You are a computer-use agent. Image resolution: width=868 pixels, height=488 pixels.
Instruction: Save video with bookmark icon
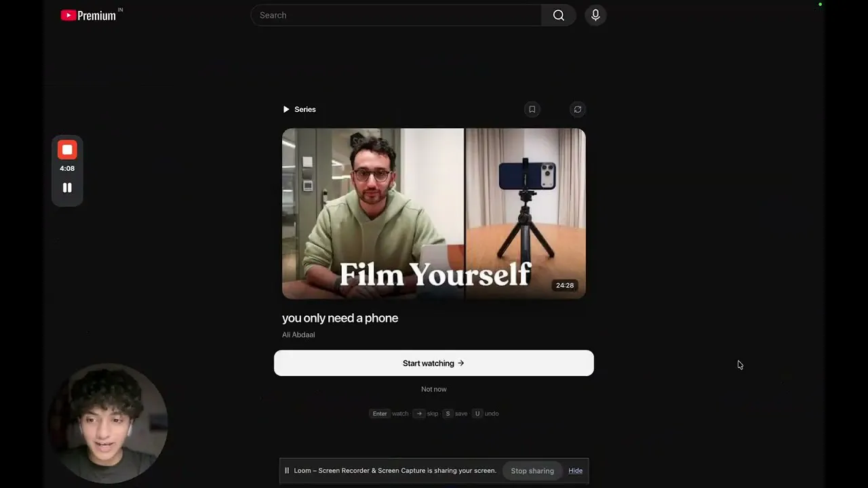532,109
